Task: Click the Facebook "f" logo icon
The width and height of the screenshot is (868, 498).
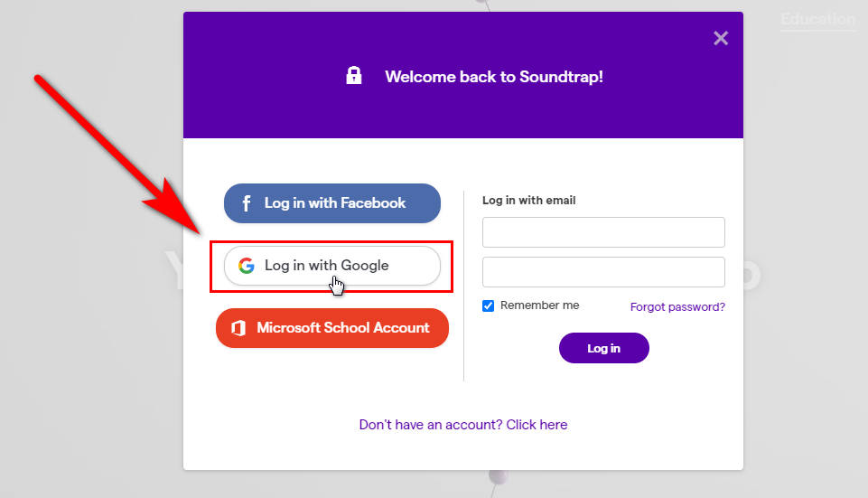Action: 247,203
